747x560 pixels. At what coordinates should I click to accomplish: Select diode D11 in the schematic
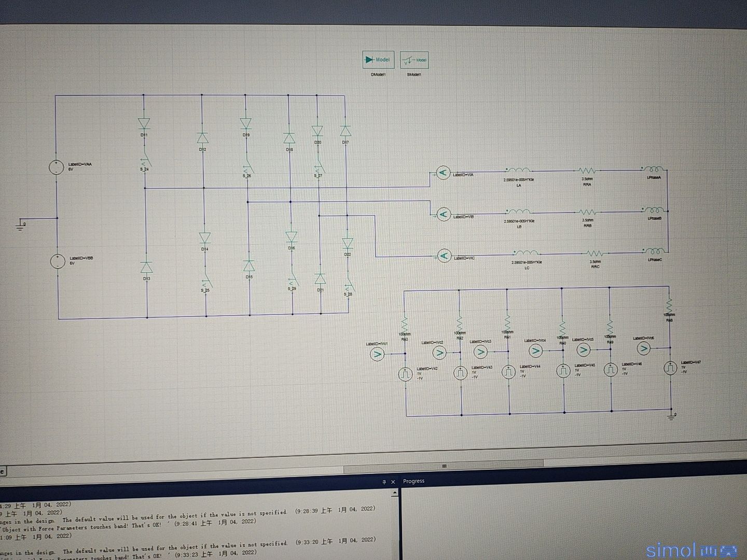144,123
